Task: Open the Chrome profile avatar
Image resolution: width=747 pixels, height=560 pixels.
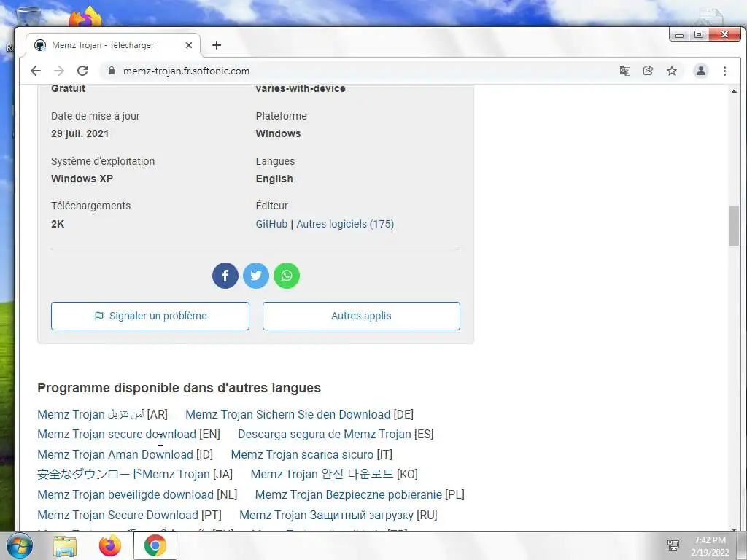Action: 701,71
